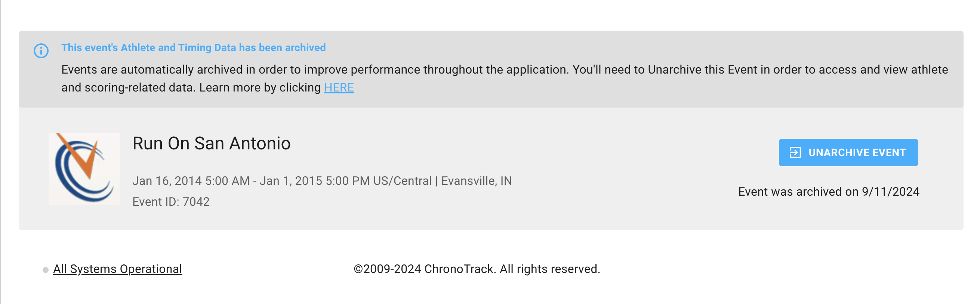The image size is (980, 304).
Task: Click the first line of banner description
Action: click(x=505, y=70)
